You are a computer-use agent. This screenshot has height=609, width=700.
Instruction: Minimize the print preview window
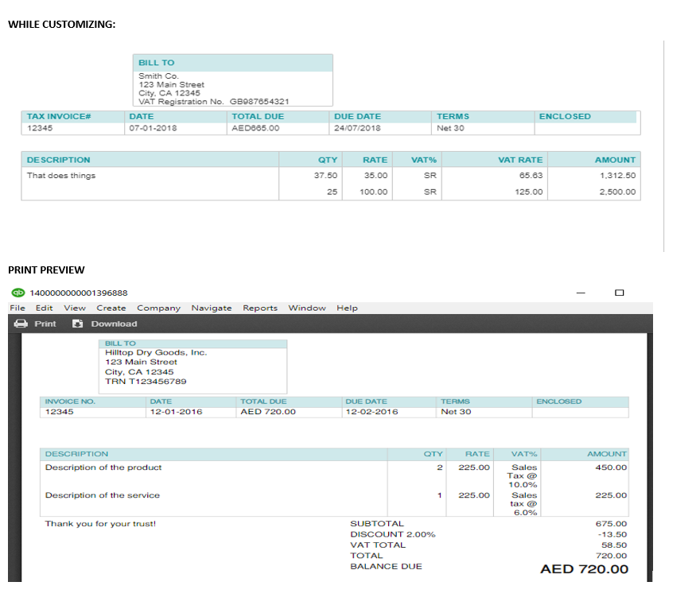click(581, 293)
